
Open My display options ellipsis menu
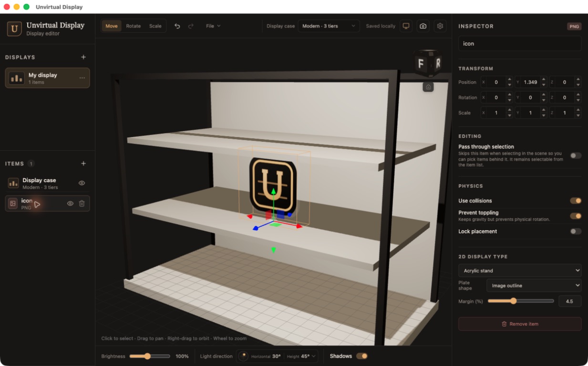click(x=82, y=78)
